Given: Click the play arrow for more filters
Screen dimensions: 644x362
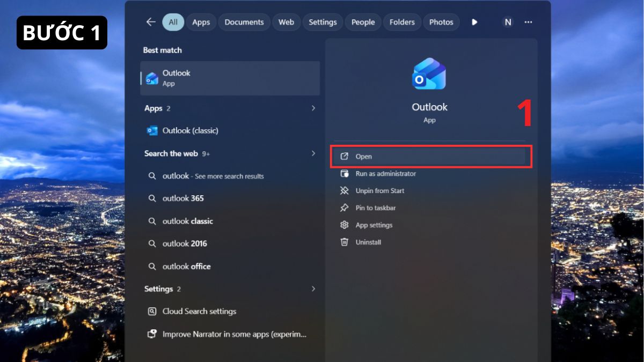Looking at the screenshot, I should pyautogui.click(x=474, y=22).
